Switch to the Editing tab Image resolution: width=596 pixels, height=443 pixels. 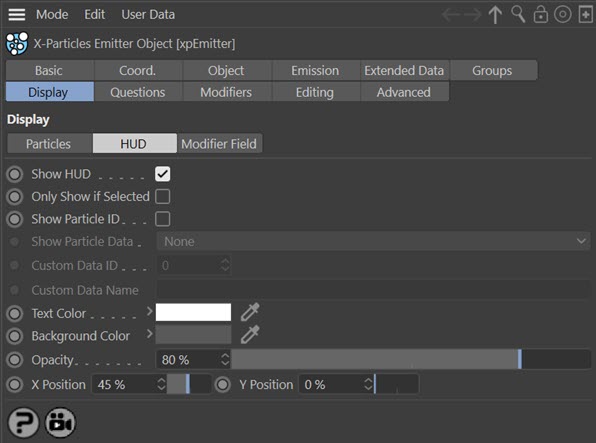coord(315,92)
